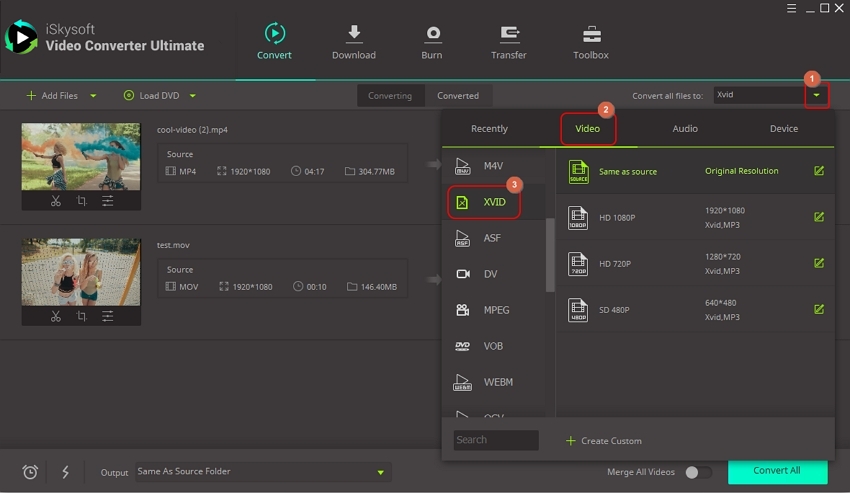The height and width of the screenshot is (493, 850).
Task: Click the Convert All button
Action: pyautogui.click(x=777, y=471)
